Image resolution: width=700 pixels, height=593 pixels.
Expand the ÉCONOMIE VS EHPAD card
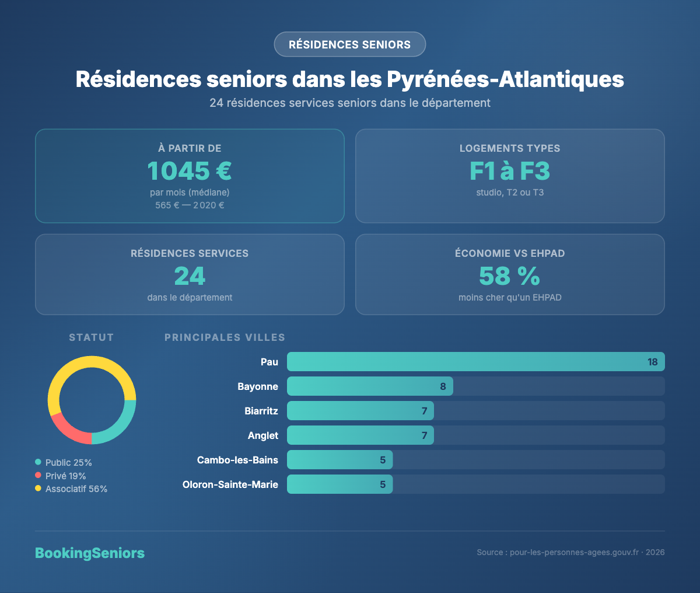pos(510,274)
